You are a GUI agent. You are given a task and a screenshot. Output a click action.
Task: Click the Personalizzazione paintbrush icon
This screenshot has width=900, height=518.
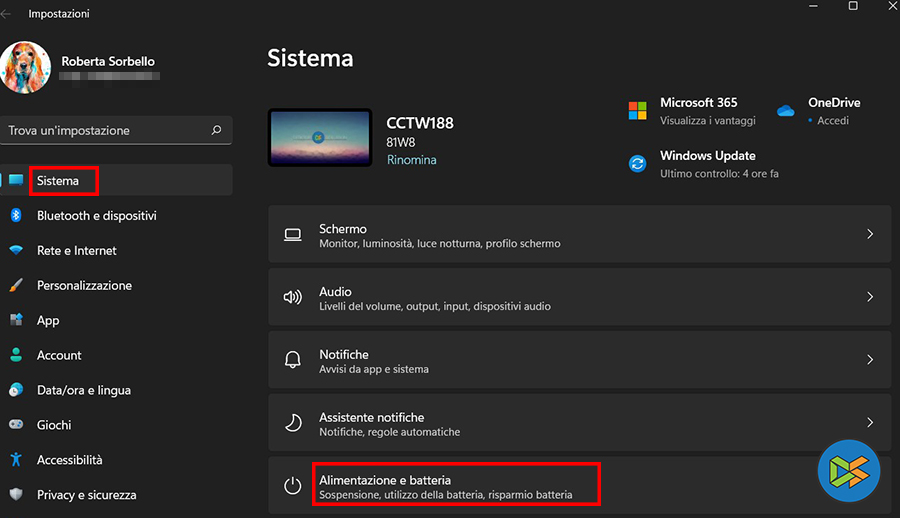(16, 285)
